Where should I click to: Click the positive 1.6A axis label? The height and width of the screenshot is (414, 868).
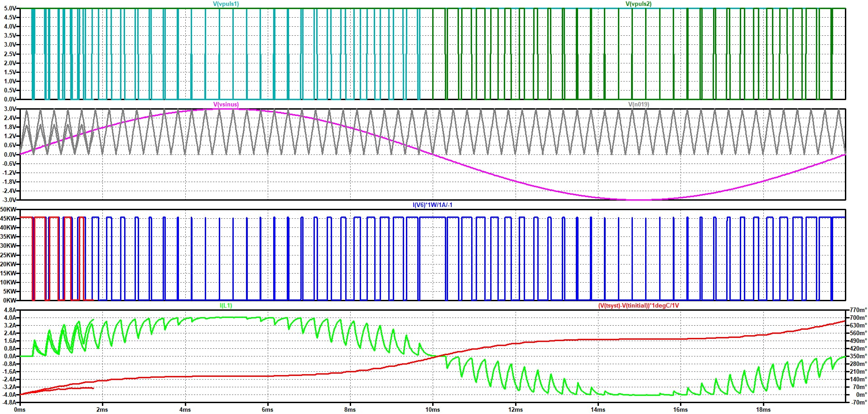[10, 341]
